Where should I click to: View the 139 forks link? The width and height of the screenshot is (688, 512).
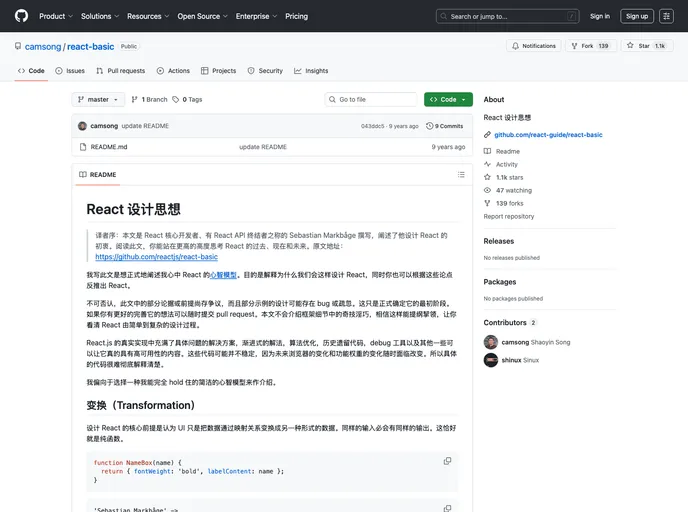coord(504,204)
